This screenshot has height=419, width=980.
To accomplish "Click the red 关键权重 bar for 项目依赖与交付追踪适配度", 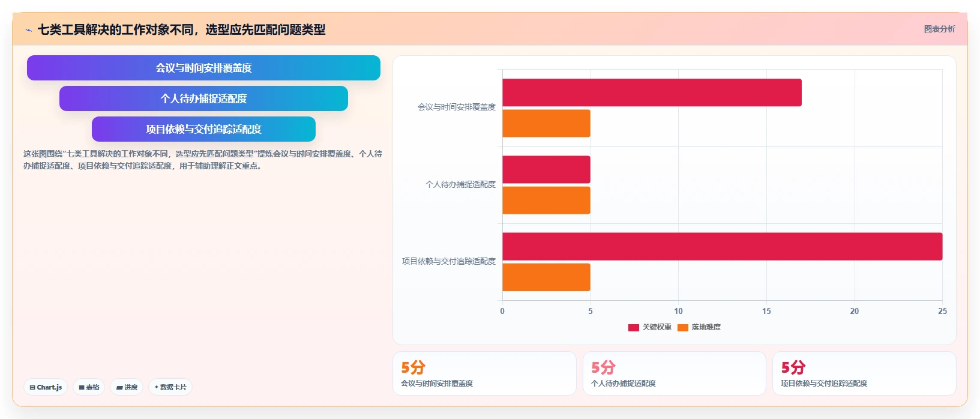I will [x=723, y=246].
